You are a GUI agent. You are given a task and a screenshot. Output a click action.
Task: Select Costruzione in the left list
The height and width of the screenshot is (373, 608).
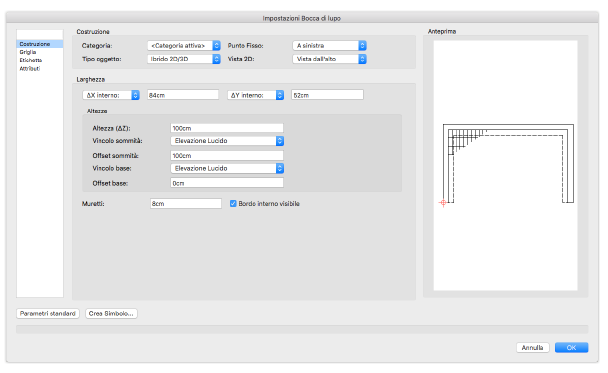[40, 44]
